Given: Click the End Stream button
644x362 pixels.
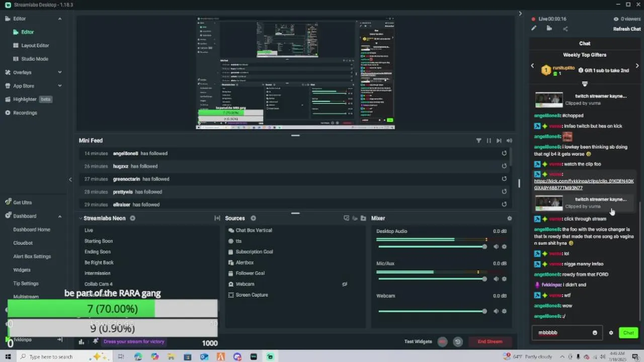Looking at the screenshot, I should coord(490,342).
